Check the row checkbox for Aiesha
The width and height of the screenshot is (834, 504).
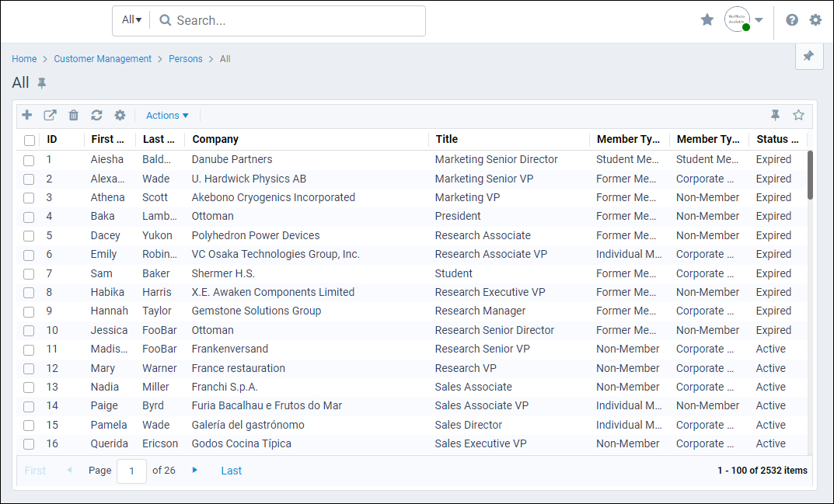pyautogui.click(x=29, y=160)
